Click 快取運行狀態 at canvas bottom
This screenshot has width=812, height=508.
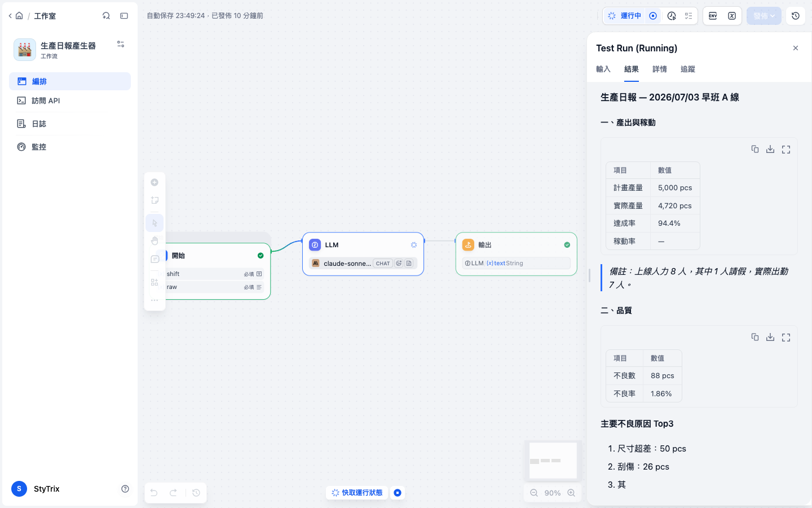point(357,493)
